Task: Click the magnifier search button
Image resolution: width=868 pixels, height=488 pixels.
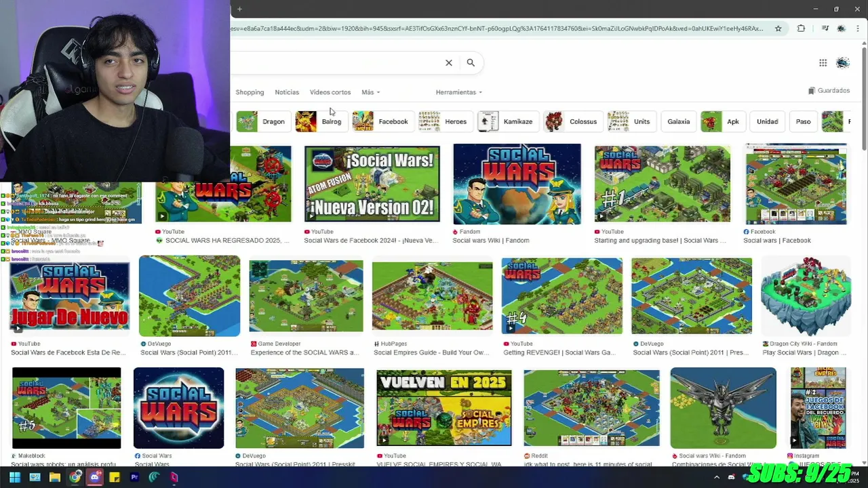Action: click(471, 62)
